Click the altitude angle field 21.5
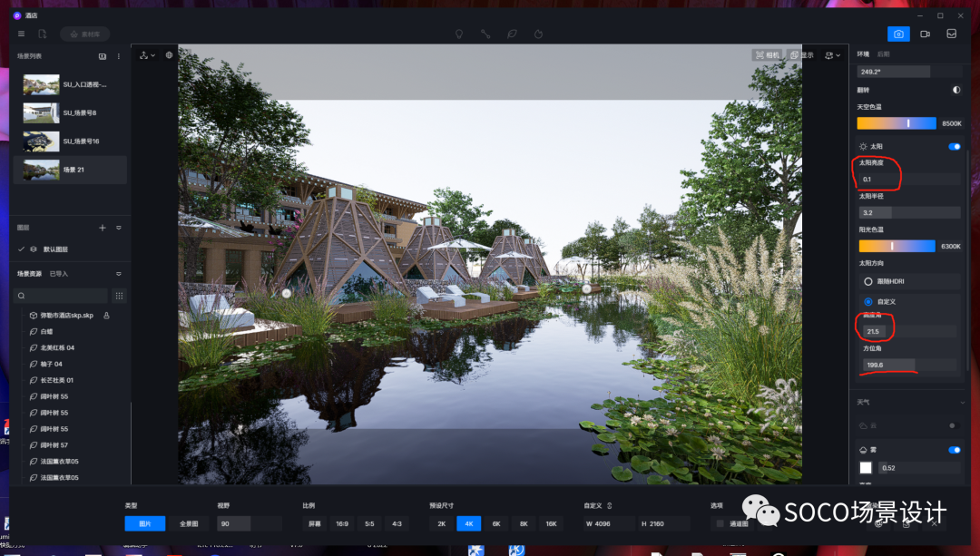The width and height of the screenshot is (980, 556). (x=909, y=332)
